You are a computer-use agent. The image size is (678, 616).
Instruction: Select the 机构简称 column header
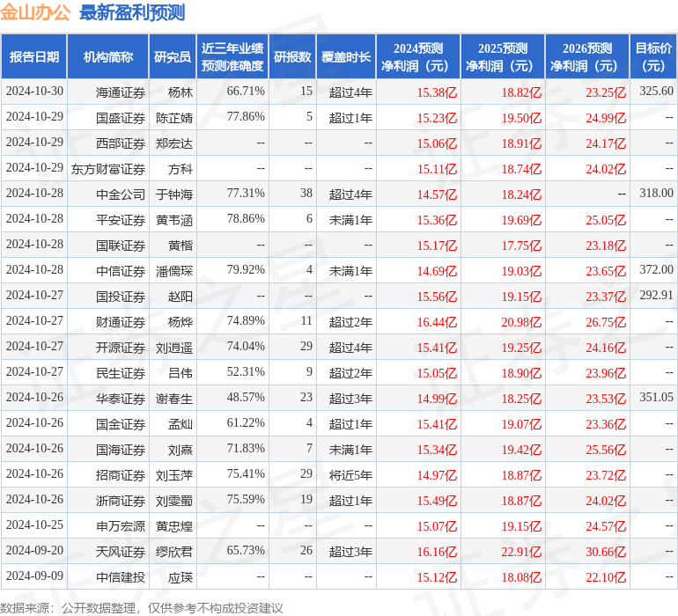pos(108,56)
